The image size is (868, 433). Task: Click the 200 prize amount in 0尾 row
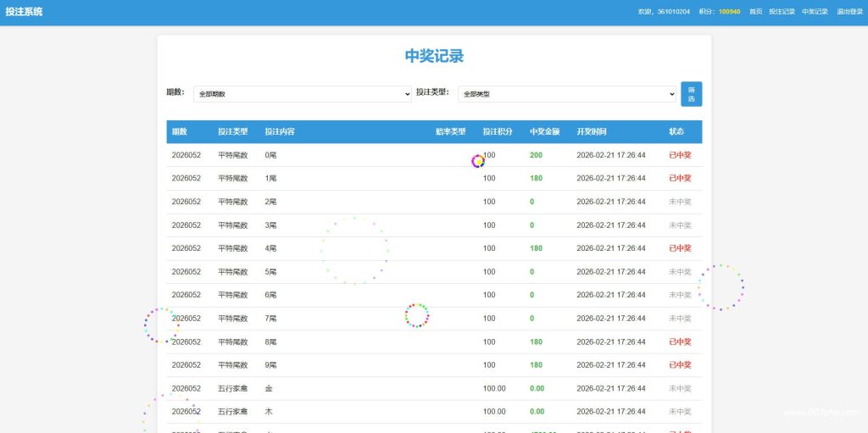536,155
